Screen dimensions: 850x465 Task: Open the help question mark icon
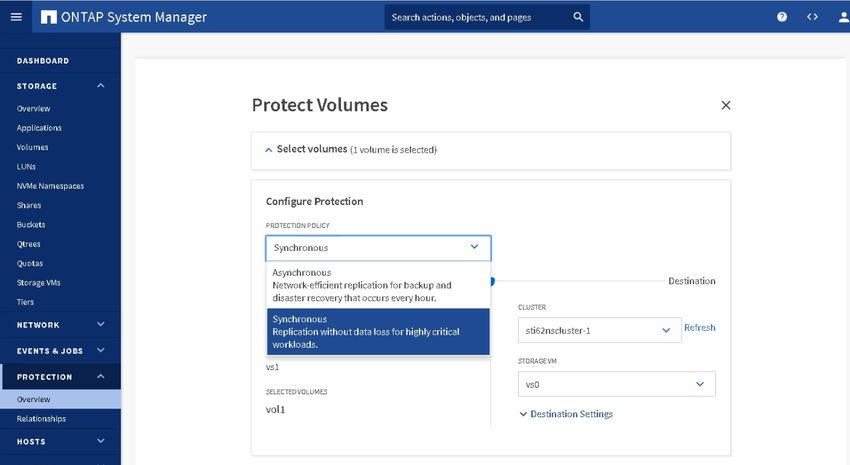click(x=782, y=17)
